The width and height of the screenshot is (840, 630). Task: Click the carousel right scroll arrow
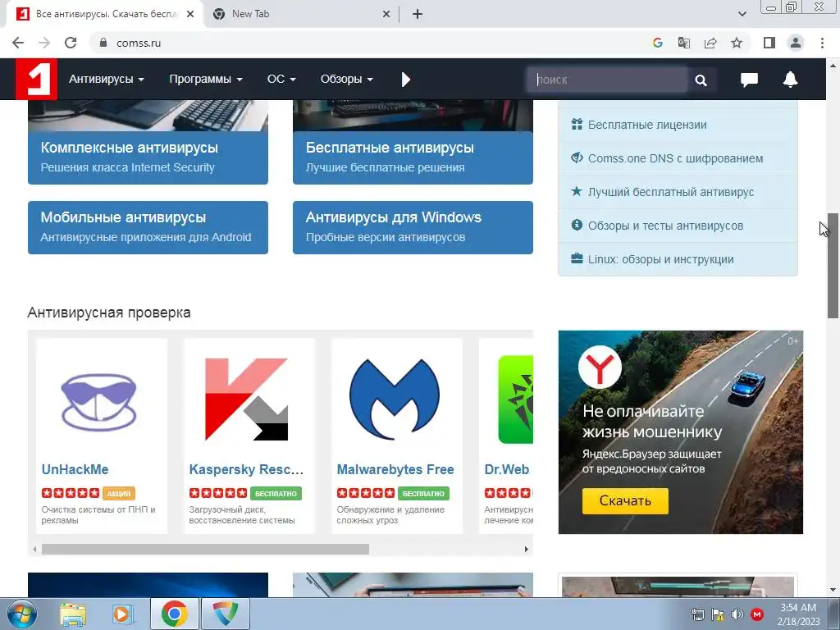(526, 549)
